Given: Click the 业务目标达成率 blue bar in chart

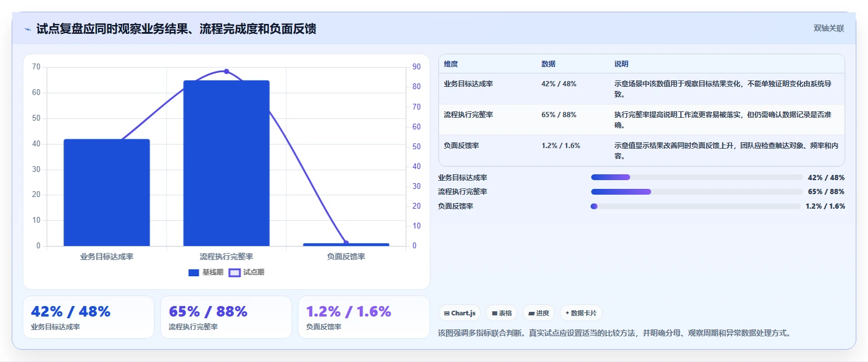Looking at the screenshot, I should click(x=107, y=192).
